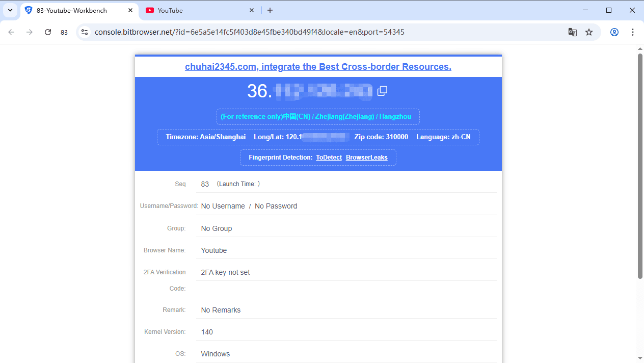Click the No Password text
The image size is (644, 363).
[276, 206]
